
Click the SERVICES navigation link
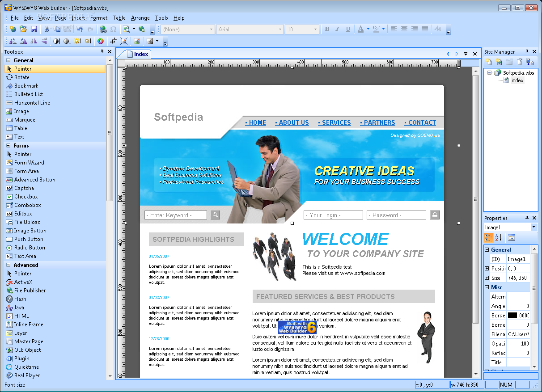[335, 122]
